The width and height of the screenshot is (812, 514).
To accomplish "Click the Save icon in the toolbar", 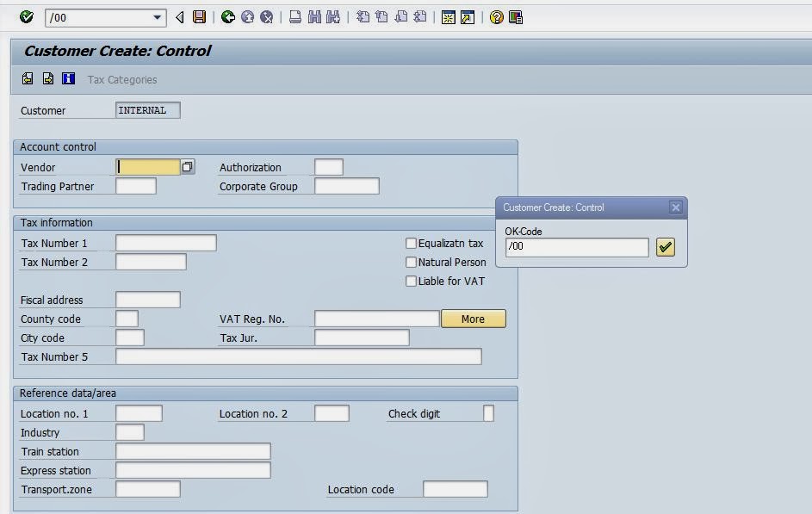I will (200, 17).
